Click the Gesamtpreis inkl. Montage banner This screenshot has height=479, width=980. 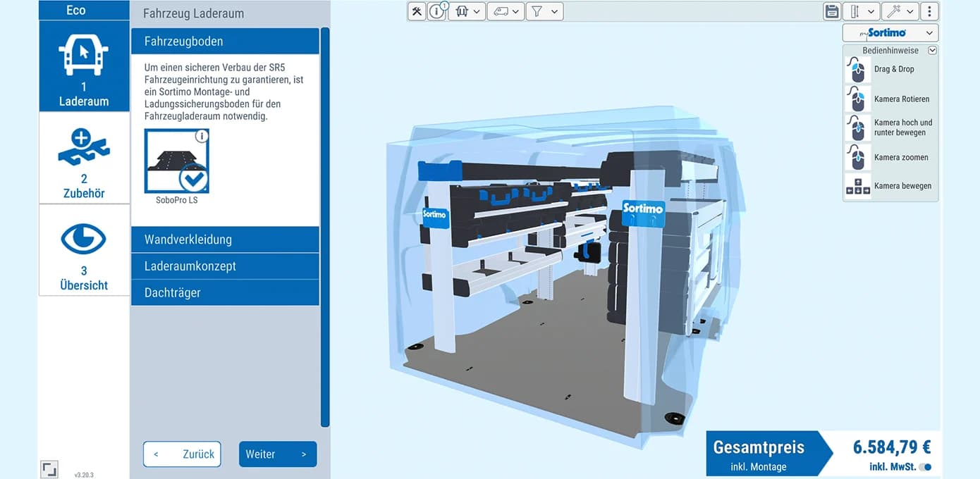tap(768, 454)
